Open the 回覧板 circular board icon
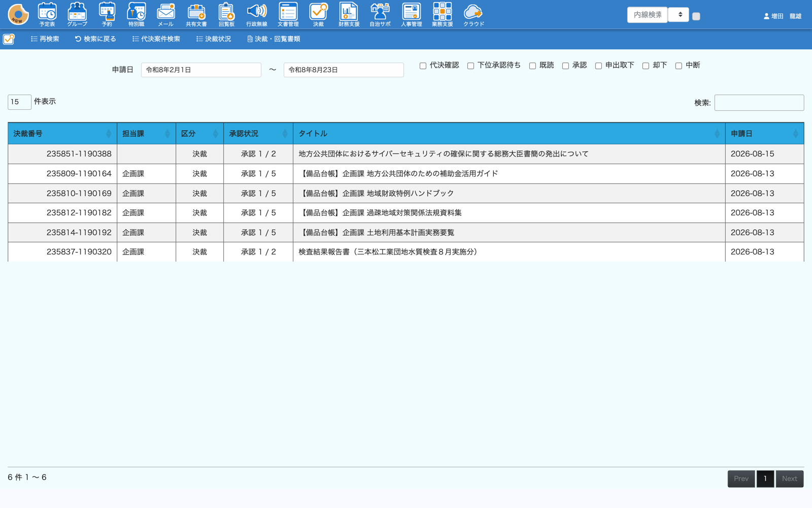This screenshot has width=812, height=508. (226, 14)
